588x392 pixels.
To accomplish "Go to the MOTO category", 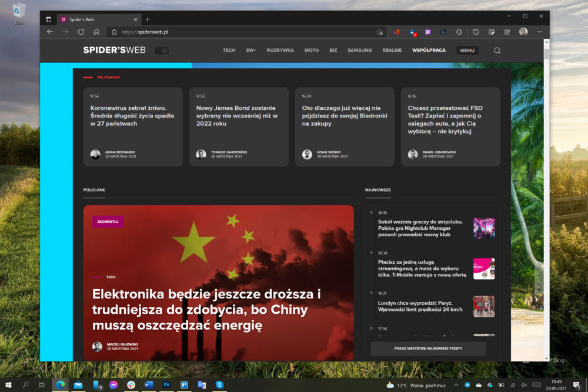I will tap(312, 50).
